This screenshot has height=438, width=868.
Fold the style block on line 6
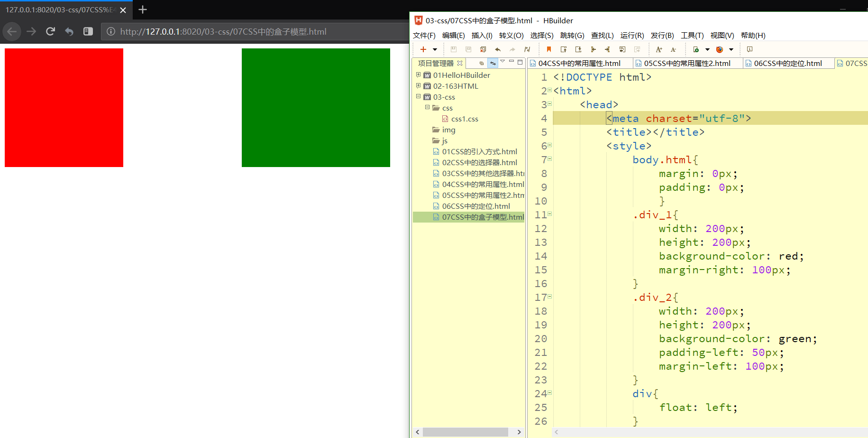click(550, 145)
